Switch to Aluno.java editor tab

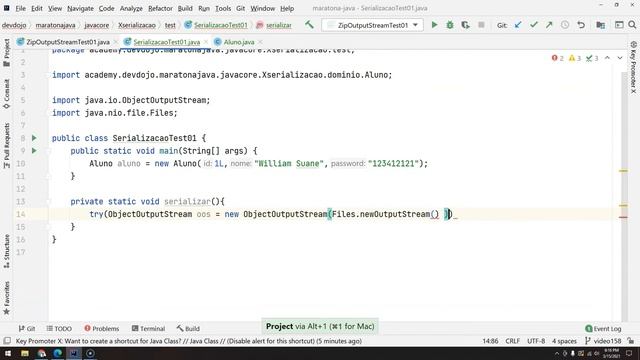coord(239,42)
